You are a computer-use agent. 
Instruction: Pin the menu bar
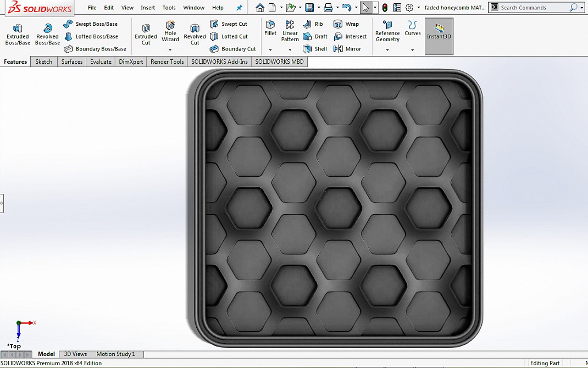coord(239,8)
